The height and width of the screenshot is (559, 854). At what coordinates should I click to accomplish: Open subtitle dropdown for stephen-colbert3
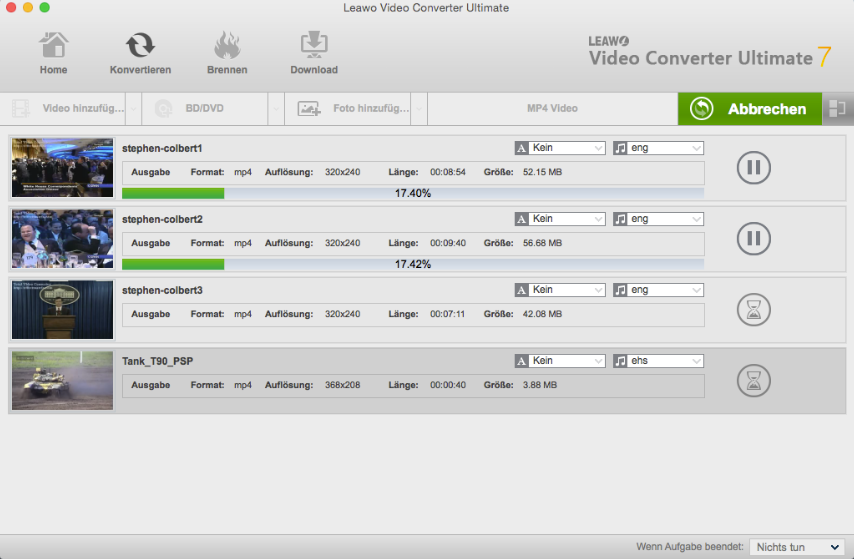(566, 290)
